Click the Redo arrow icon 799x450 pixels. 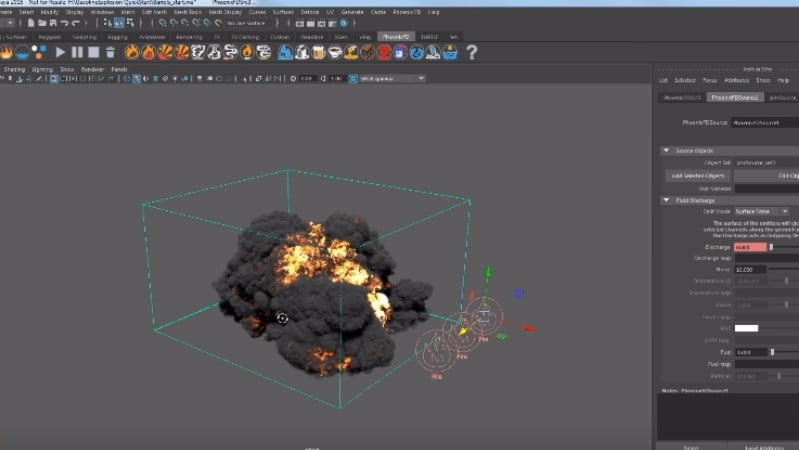pos(75,23)
